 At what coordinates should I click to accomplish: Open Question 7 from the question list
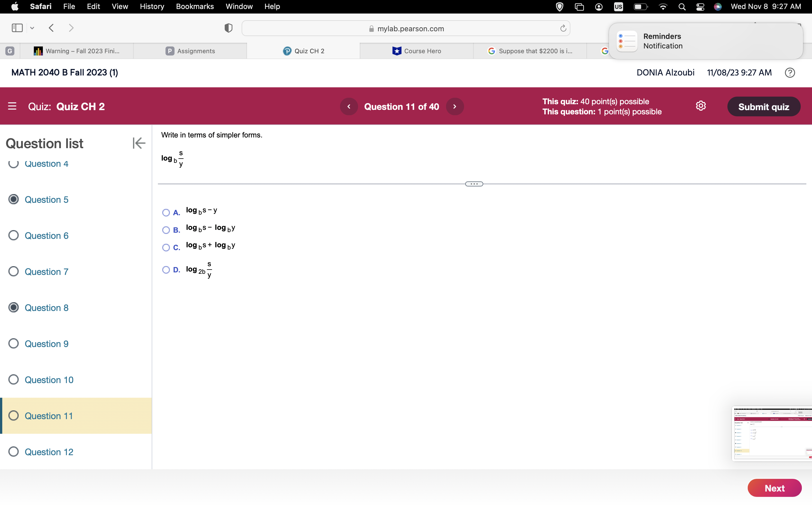[x=46, y=272]
